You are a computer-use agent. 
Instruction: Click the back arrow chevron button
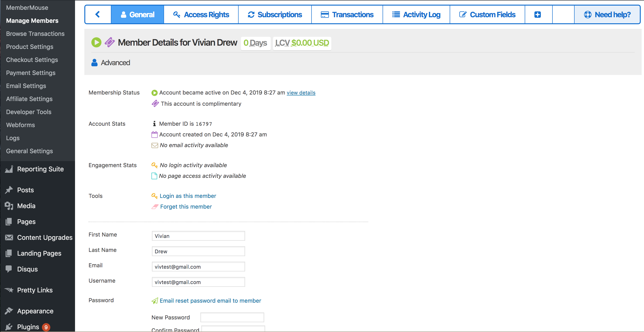click(x=98, y=14)
